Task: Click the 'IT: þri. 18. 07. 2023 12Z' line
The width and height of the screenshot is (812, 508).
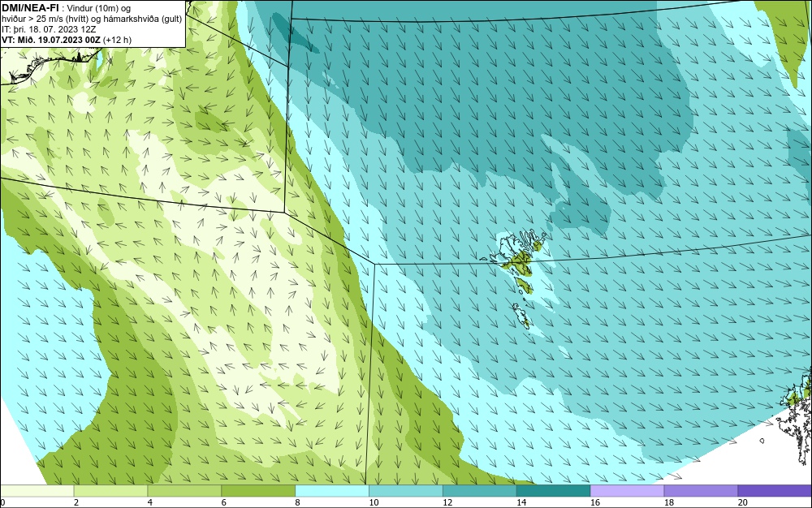Action: pos(49,29)
